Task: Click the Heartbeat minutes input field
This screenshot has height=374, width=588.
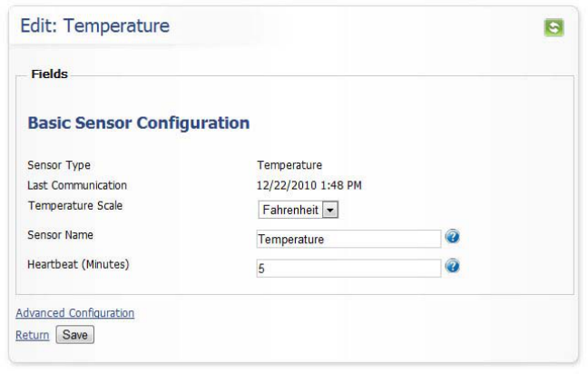Action: [x=349, y=269]
